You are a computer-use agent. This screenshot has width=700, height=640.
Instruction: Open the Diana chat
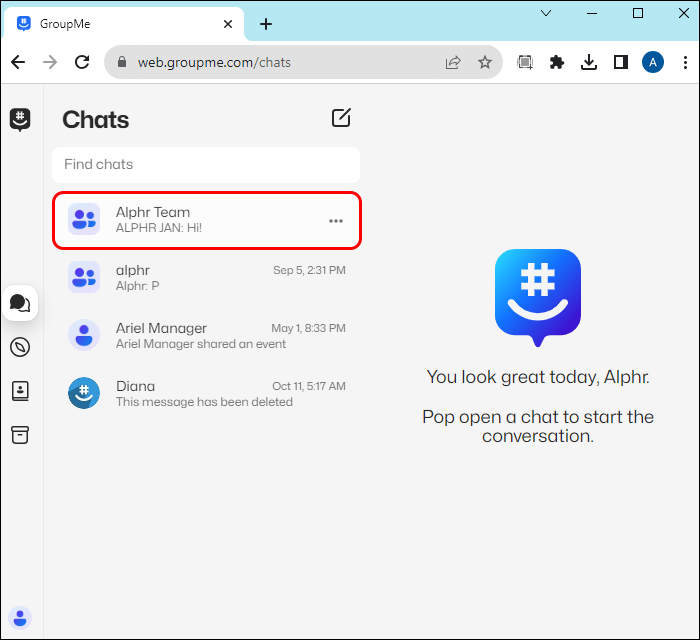point(207,394)
